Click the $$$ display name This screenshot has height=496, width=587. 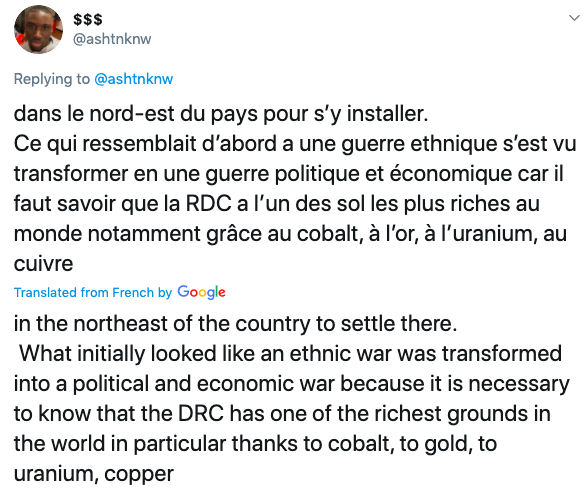tap(88, 19)
